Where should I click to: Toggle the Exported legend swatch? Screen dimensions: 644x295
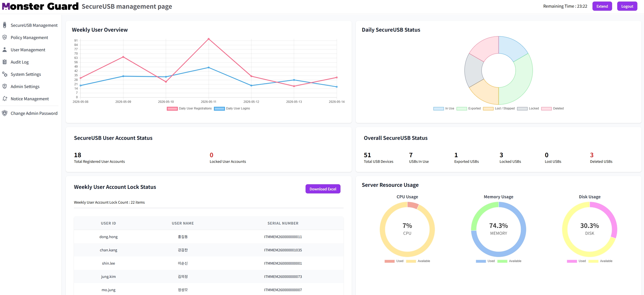pos(461,108)
